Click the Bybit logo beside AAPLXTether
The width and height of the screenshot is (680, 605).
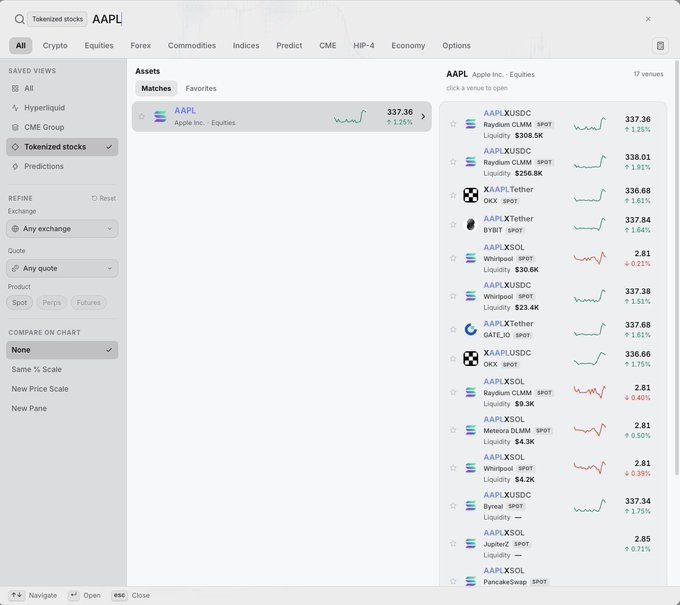(471, 224)
